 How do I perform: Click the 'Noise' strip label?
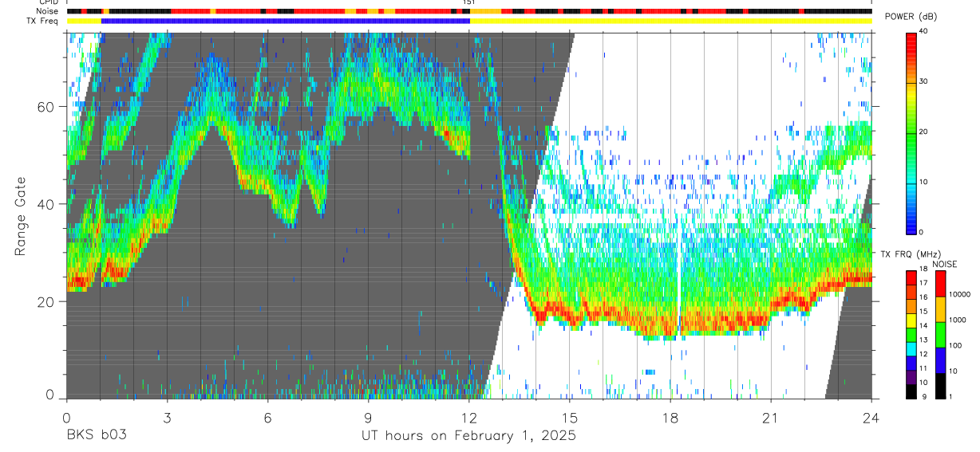[x=48, y=11]
